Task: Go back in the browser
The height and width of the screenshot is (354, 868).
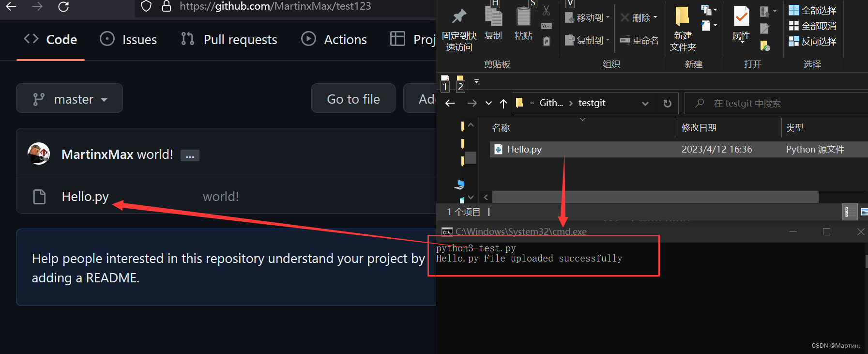Action: tap(11, 6)
